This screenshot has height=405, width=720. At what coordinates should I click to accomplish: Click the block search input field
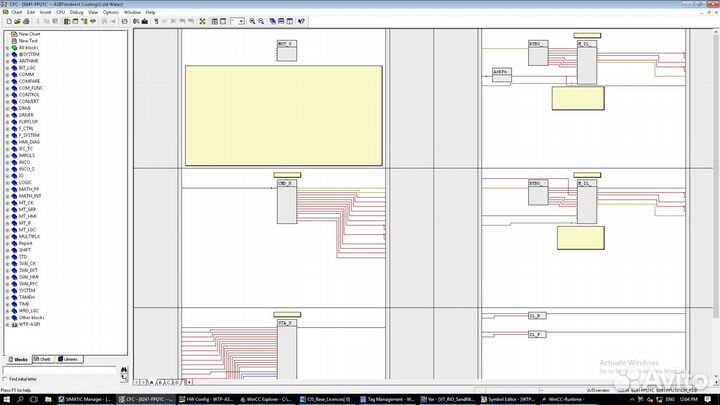click(x=60, y=371)
